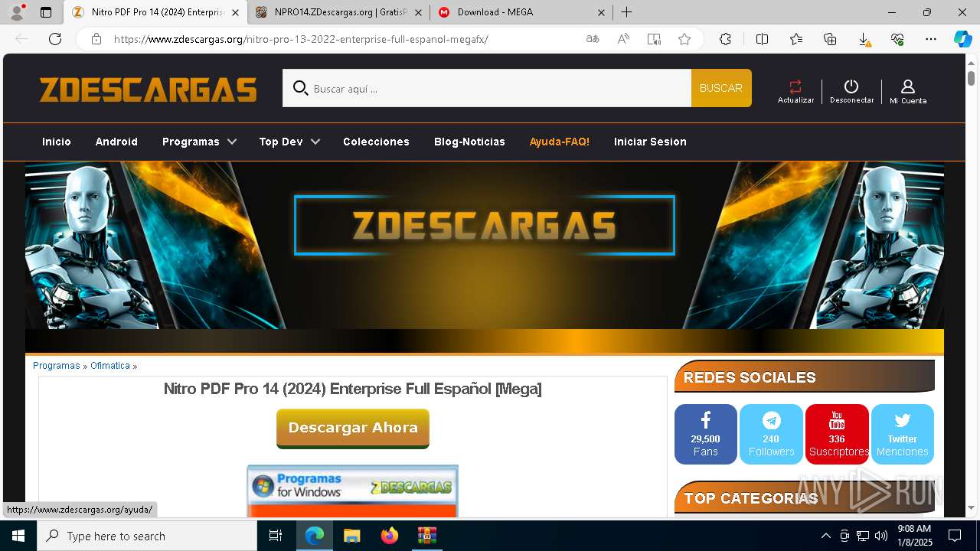Click the ZDESCARGAS site logo

[x=149, y=90]
